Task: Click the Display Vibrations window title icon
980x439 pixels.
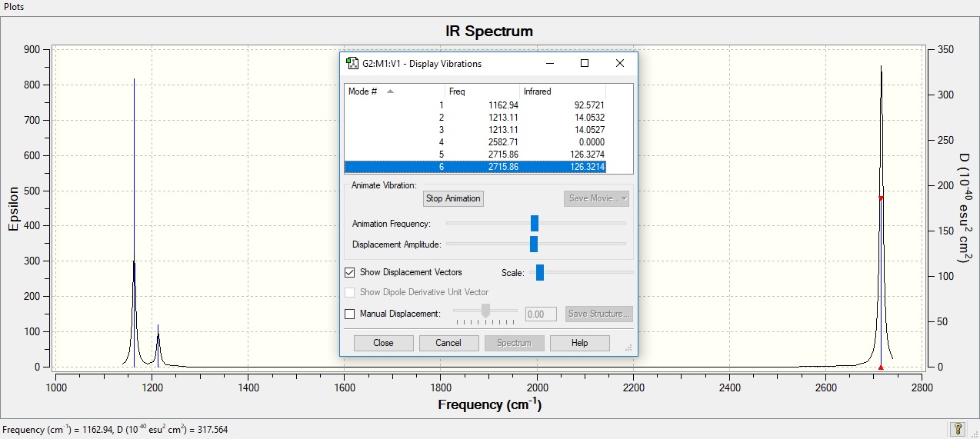Action: click(x=352, y=63)
